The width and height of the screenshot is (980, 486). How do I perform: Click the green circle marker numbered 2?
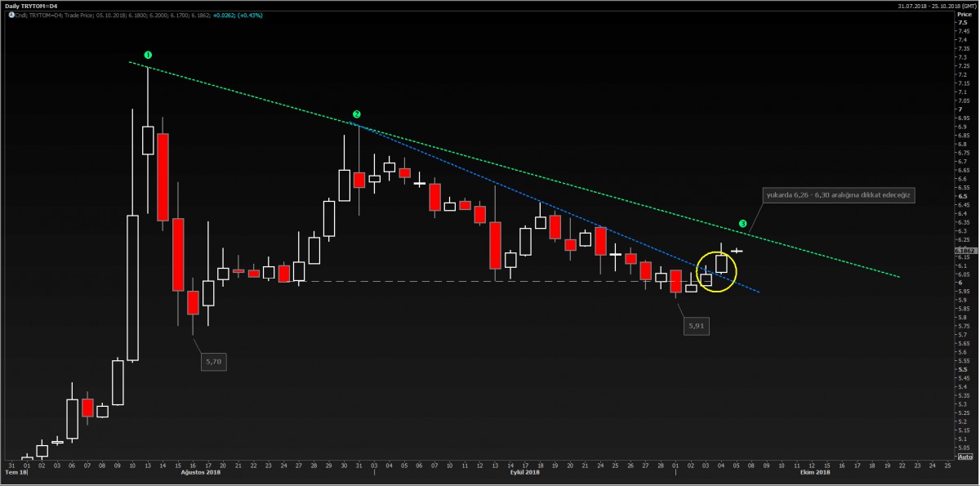pos(356,114)
